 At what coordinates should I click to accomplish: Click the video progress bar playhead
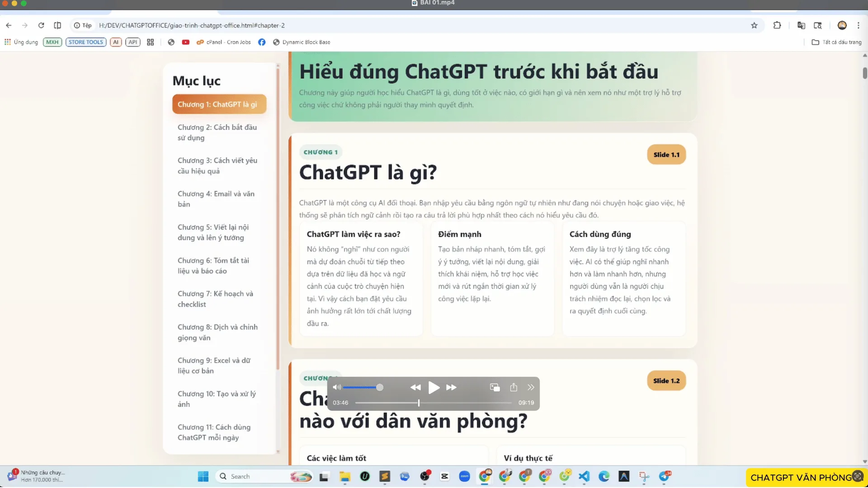[x=419, y=403]
